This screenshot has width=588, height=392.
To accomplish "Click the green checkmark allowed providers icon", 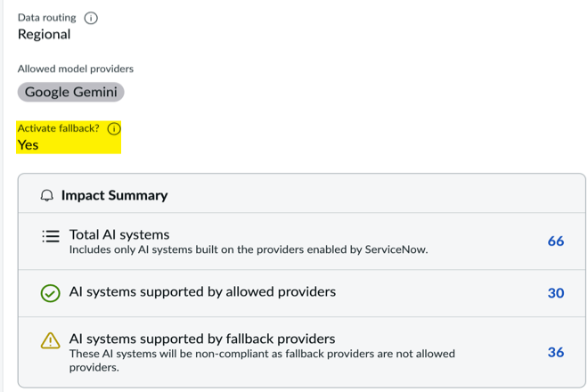I will pyautogui.click(x=50, y=293).
